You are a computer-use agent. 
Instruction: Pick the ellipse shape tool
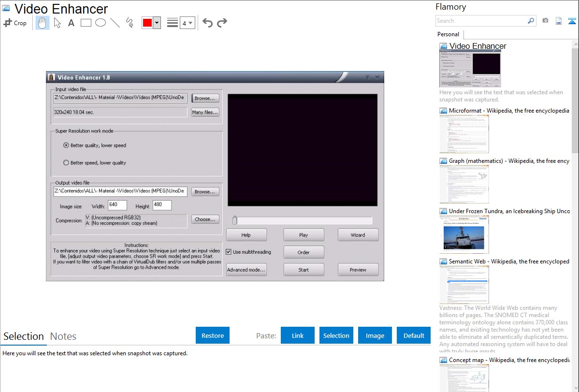(101, 23)
